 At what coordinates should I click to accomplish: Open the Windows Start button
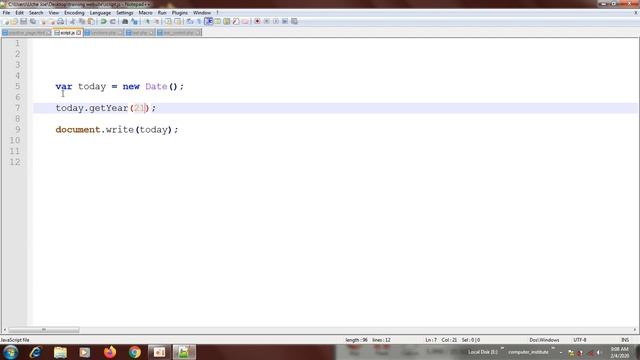[x=11, y=352]
